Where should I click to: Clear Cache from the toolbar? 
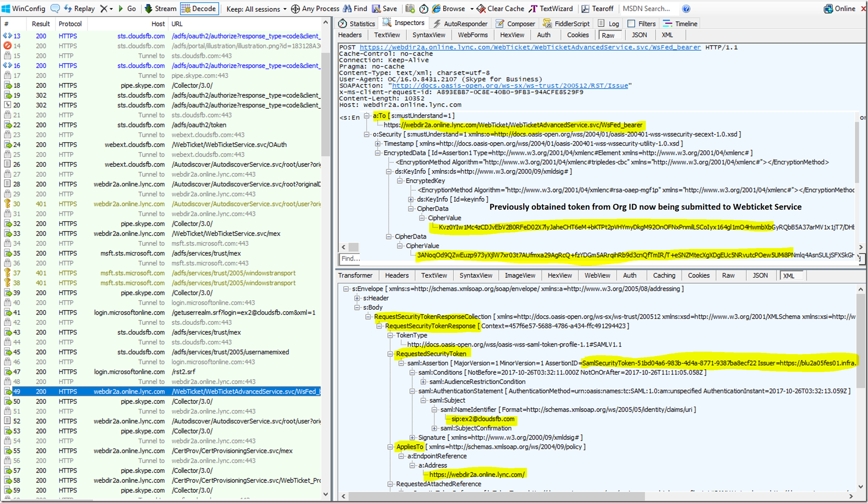[500, 8]
